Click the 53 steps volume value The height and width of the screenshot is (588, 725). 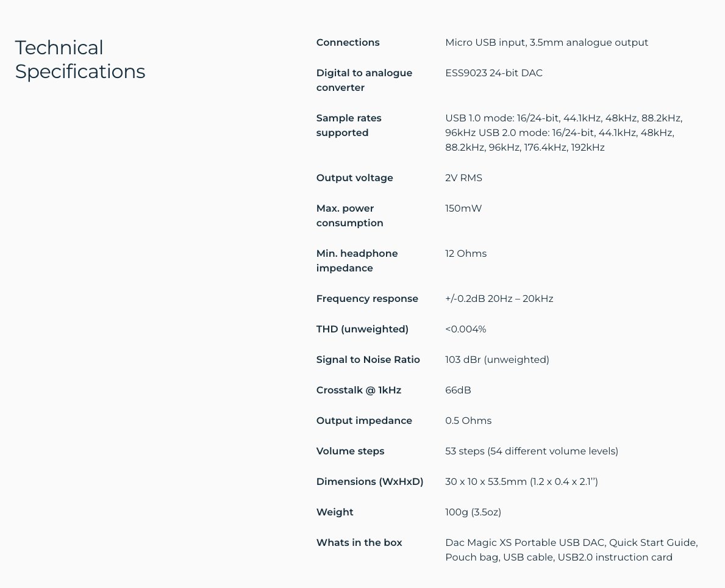point(531,451)
